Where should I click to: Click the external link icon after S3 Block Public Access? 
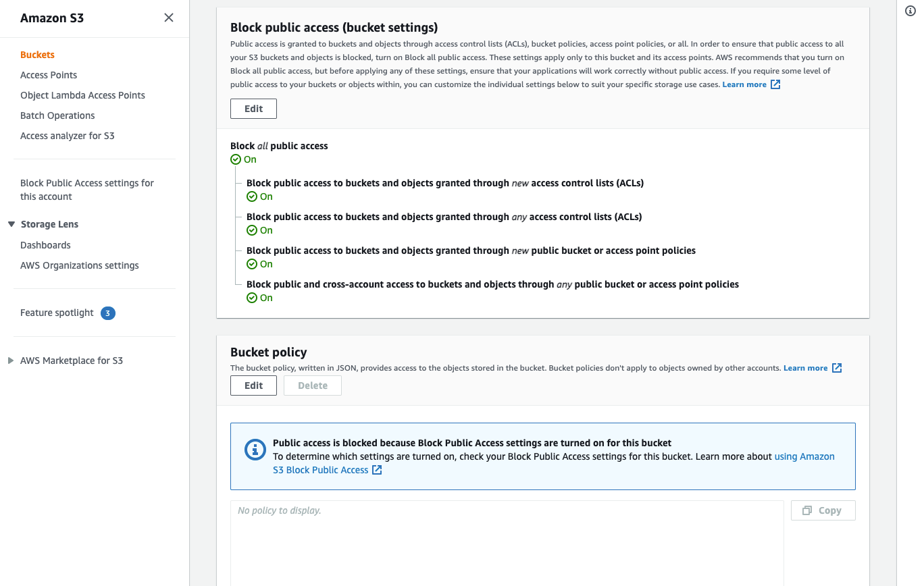coord(377,470)
